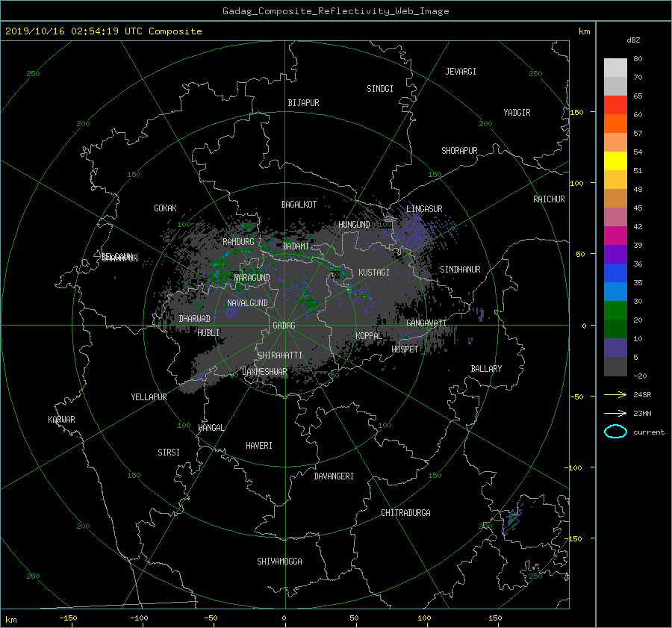This screenshot has width=672, height=628.
Task: Click the '80' dBZ legend value
Action: coord(638,59)
